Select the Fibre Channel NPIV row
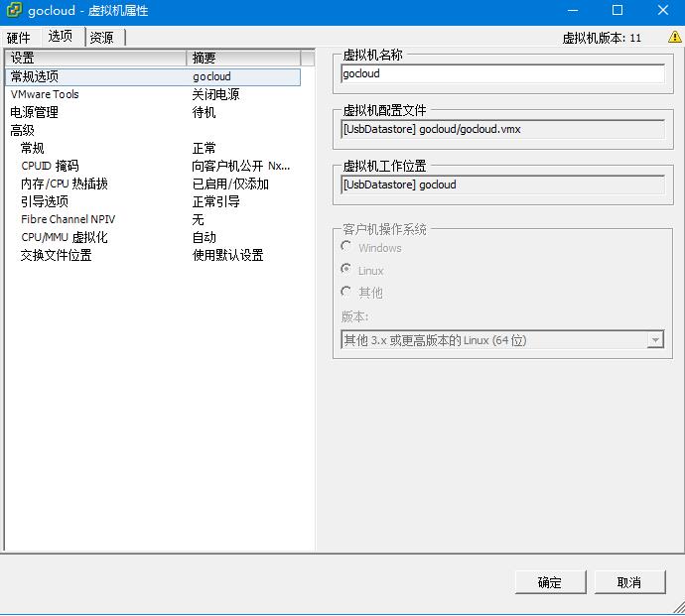The height and width of the screenshot is (616, 685). [153, 219]
